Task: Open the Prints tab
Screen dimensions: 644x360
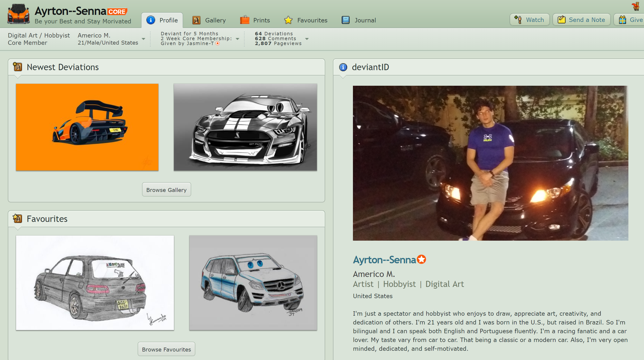Action: coord(255,20)
